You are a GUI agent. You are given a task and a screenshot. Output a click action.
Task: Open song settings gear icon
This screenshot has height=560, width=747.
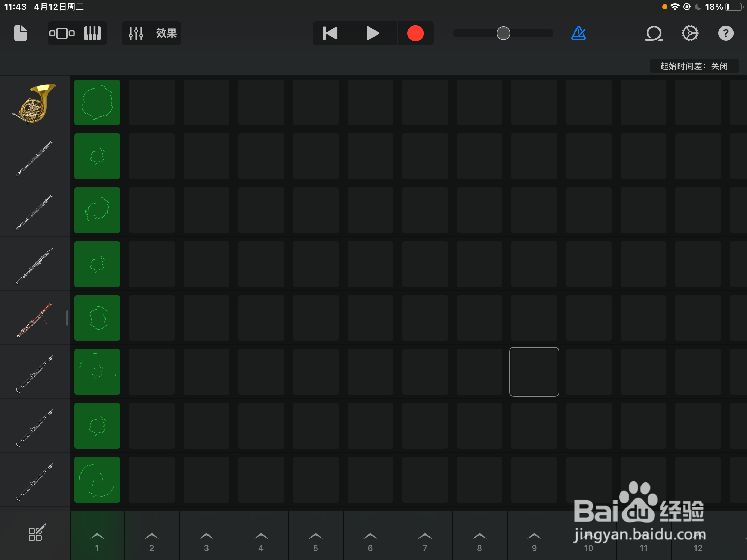pyautogui.click(x=690, y=33)
